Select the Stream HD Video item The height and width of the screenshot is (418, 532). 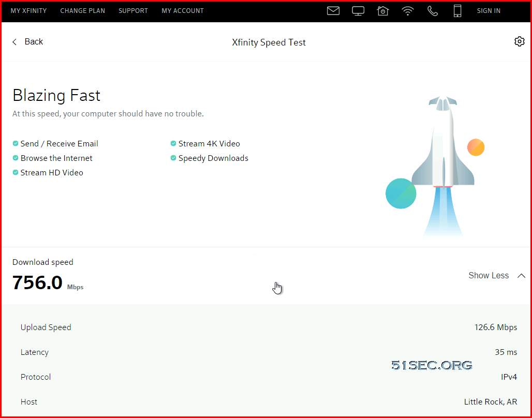click(52, 173)
